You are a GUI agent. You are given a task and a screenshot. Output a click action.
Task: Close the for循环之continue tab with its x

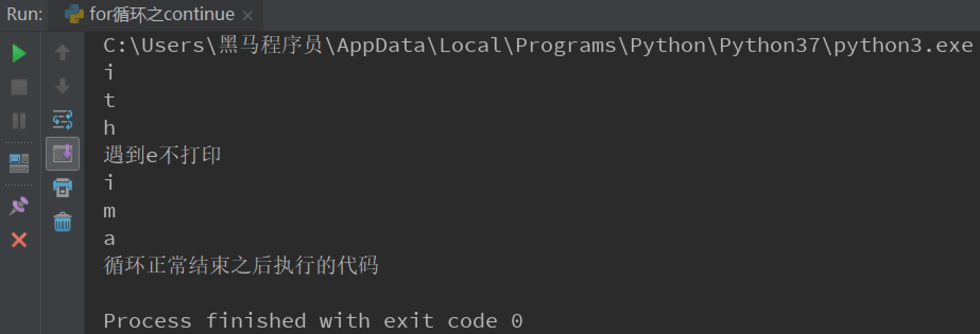(247, 16)
